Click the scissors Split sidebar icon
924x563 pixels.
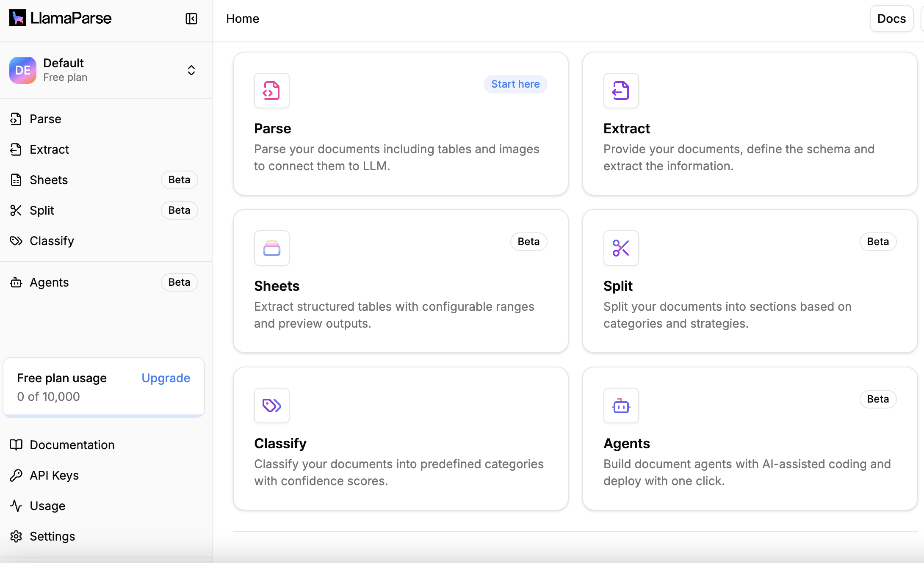pos(16,210)
